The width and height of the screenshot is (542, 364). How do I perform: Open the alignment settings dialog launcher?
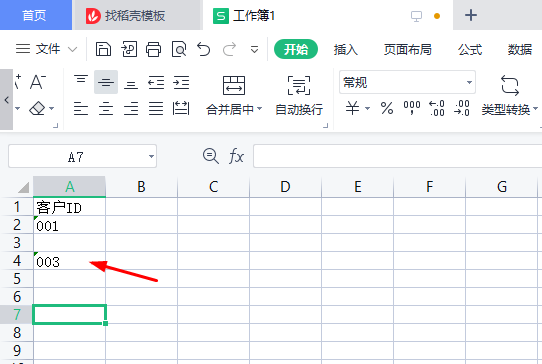pos(325,125)
